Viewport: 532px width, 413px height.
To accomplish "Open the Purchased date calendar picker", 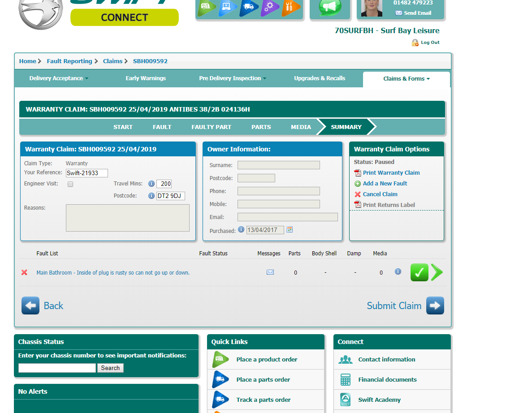I will [x=290, y=229].
